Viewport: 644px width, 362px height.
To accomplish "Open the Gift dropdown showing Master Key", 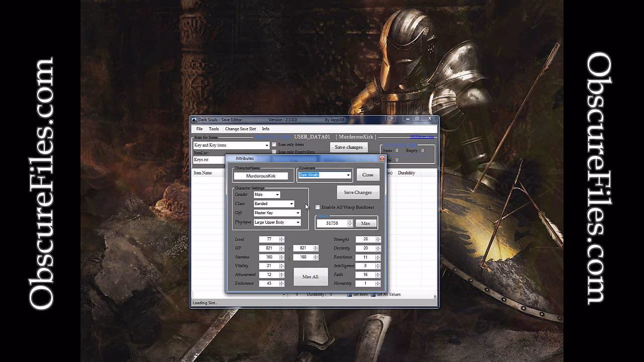I will coord(277,213).
